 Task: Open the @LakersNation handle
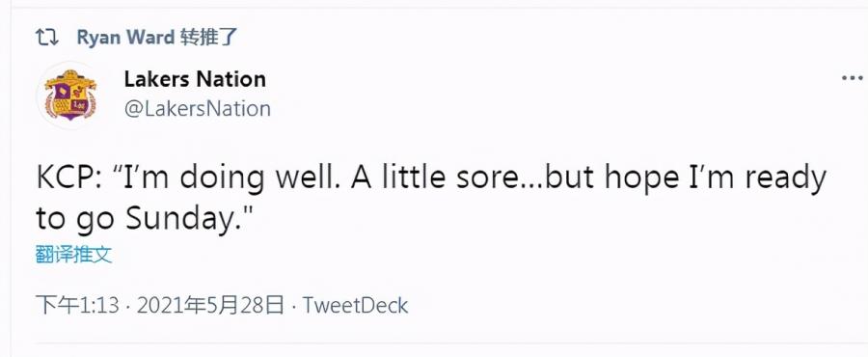(197, 108)
